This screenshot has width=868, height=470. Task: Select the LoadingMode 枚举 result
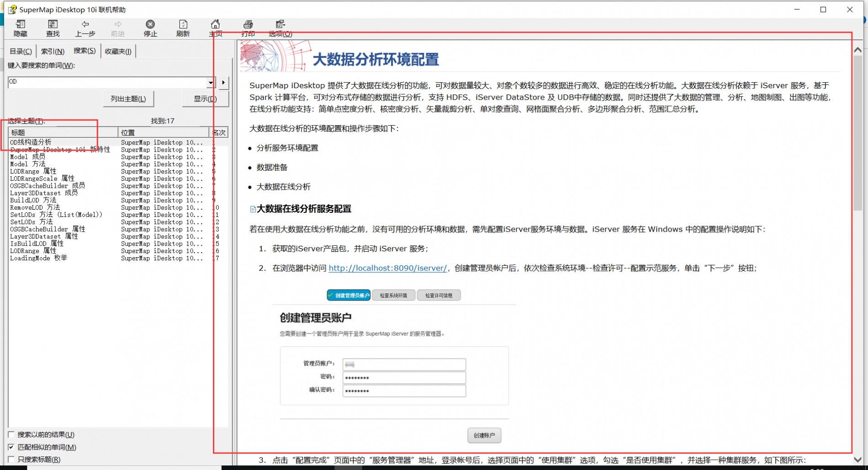(x=38, y=259)
